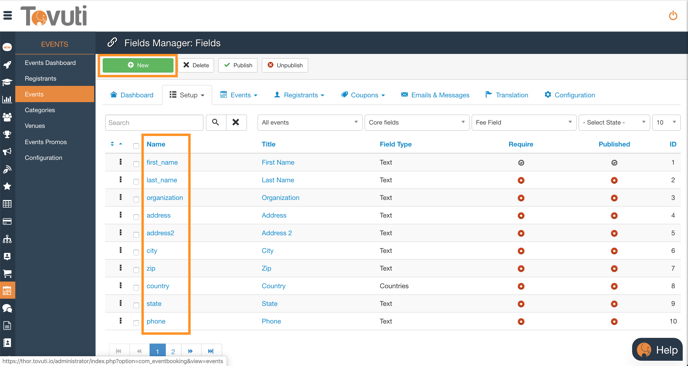The height and width of the screenshot is (366, 688).
Task: Tick the select-all checkbox in header
Action: pyautogui.click(x=136, y=146)
